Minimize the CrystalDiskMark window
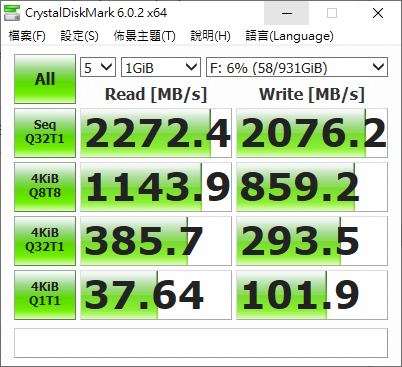 (x=287, y=13)
